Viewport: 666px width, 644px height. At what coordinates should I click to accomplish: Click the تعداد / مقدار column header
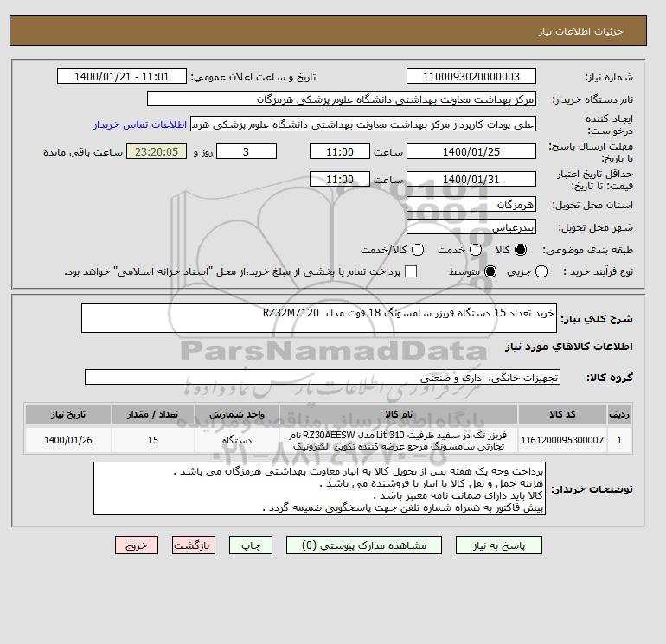click(153, 414)
